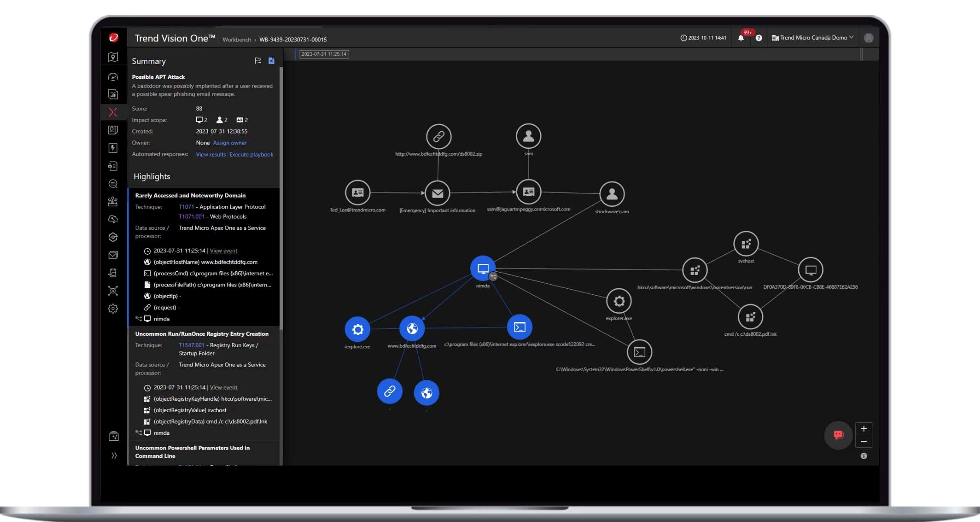The height and width of the screenshot is (522, 980).
Task: Select the powershell.exe command node
Action: click(639, 352)
